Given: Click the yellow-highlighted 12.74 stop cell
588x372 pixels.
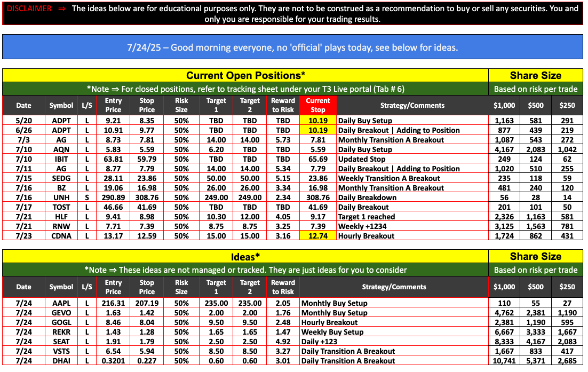Looking at the screenshot, I should [317, 236].
